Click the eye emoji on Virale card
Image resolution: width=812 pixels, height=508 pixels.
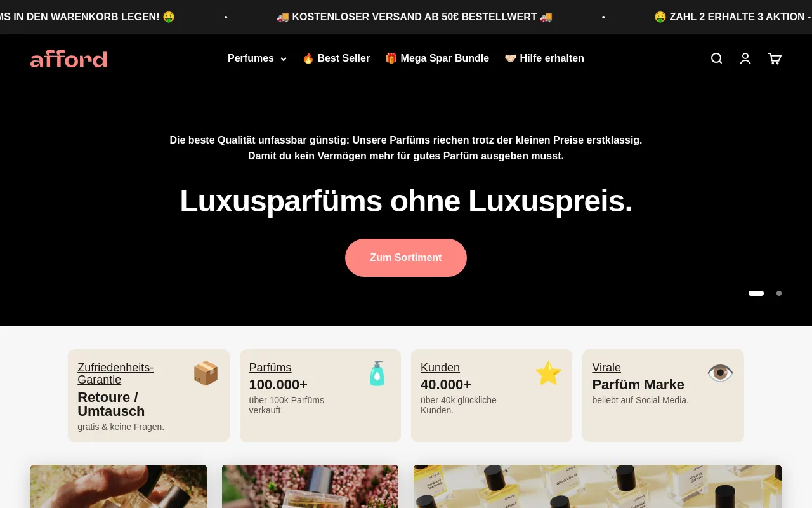(x=720, y=373)
